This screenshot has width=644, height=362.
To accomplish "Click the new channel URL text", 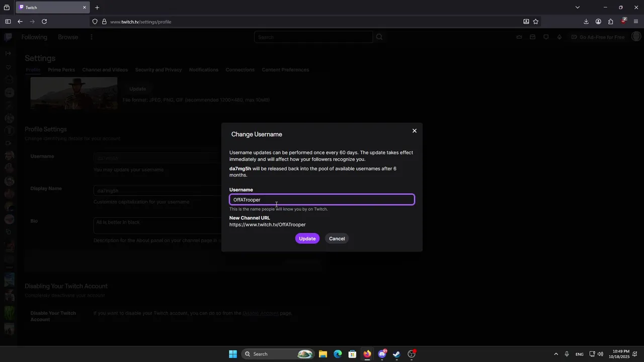I will click(x=268, y=225).
